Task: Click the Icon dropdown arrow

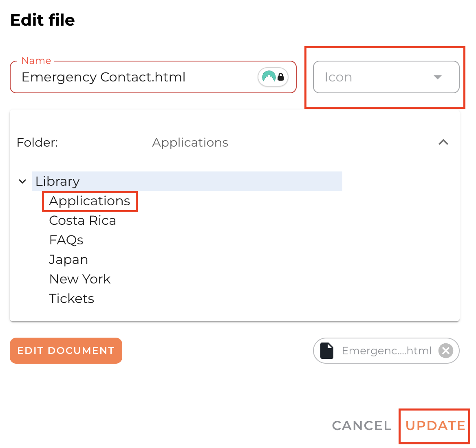Action: coord(438,77)
